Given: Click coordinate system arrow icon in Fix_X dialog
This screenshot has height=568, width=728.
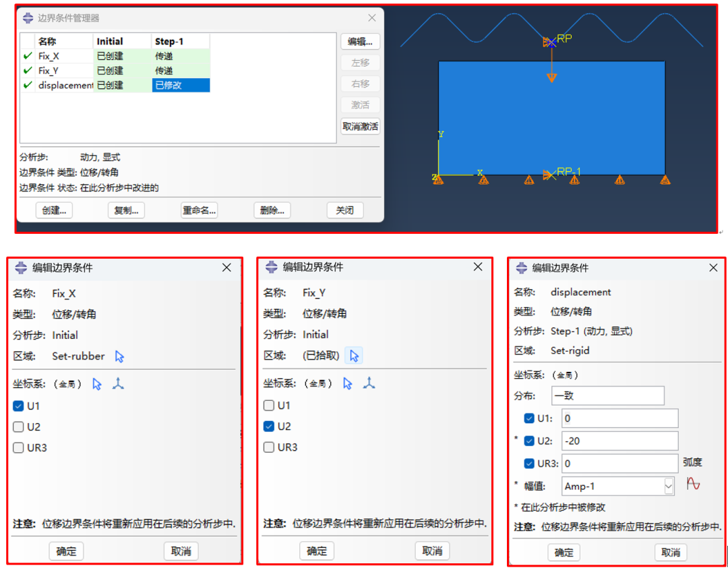Looking at the screenshot, I should (x=97, y=383).
